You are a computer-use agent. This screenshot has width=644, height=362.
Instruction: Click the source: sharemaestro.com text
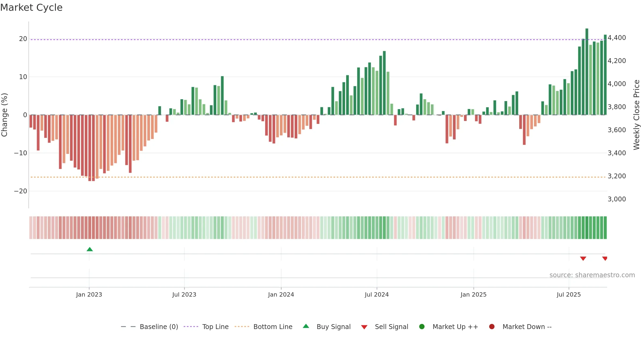coord(592,275)
